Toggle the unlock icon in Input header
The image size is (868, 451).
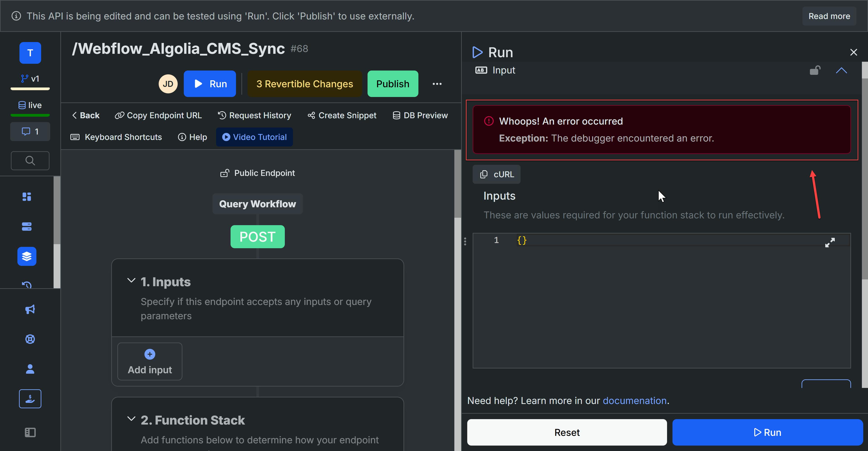(x=815, y=70)
